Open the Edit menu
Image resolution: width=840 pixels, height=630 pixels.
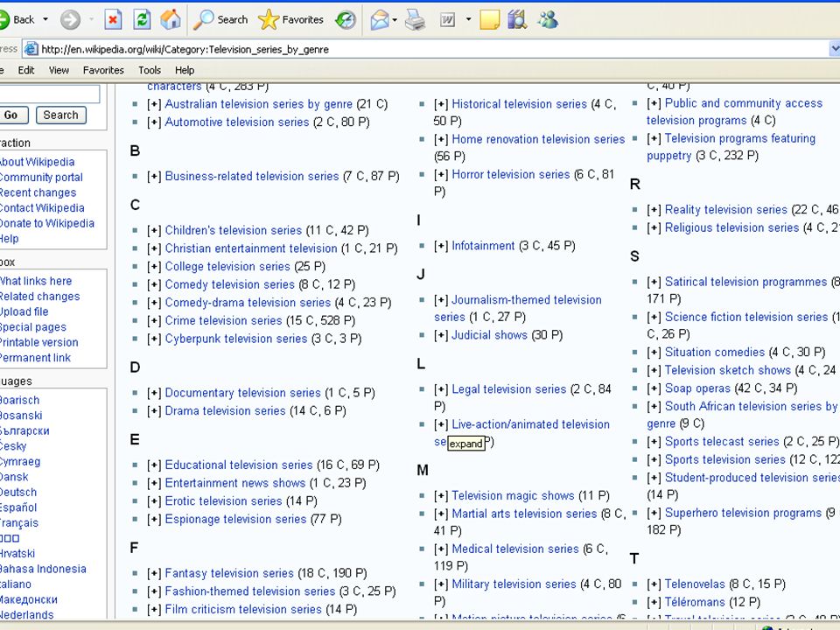point(25,70)
